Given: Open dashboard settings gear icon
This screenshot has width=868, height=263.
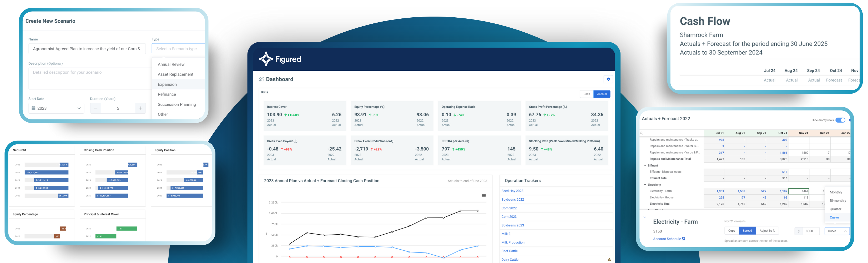Looking at the screenshot, I should 608,79.
